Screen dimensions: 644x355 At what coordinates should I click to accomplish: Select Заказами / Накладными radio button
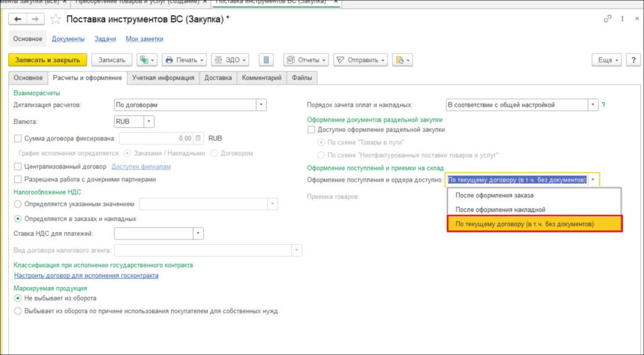(x=127, y=153)
